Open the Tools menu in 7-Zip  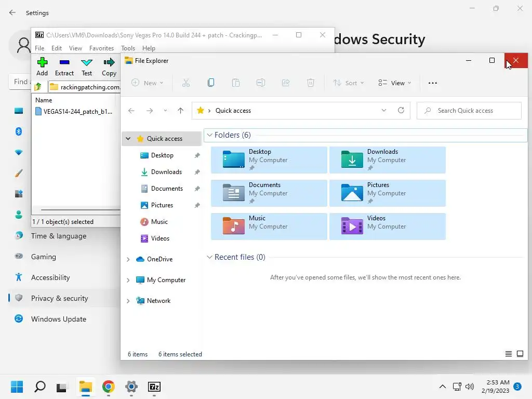128,48
